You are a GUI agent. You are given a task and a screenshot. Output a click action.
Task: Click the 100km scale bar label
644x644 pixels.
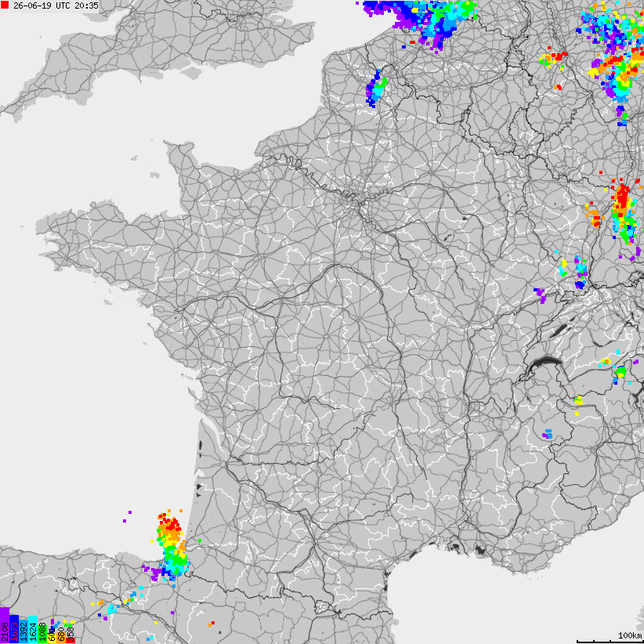(630, 635)
